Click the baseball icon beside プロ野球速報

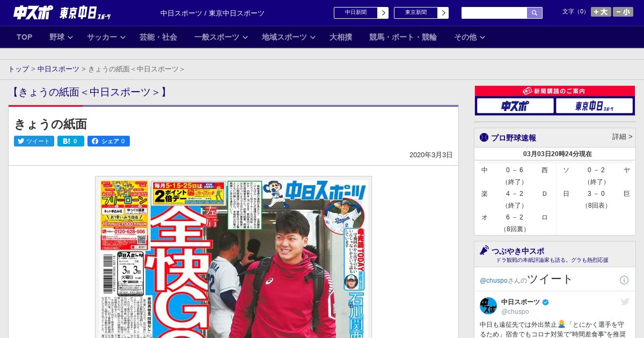tap(484, 137)
